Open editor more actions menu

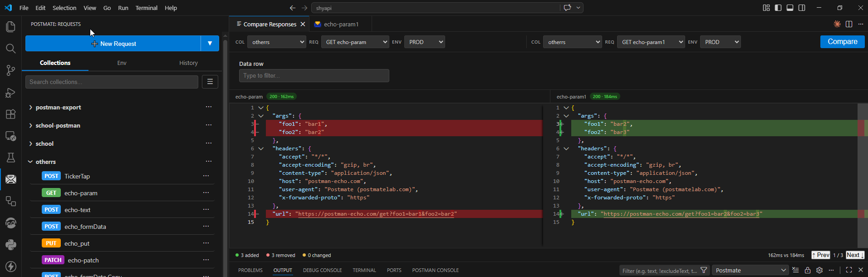[861, 24]
